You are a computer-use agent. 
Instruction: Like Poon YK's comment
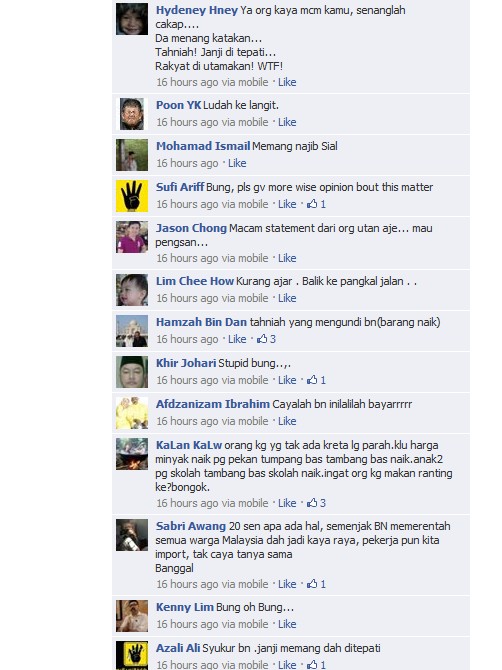(x=287, y=122)
